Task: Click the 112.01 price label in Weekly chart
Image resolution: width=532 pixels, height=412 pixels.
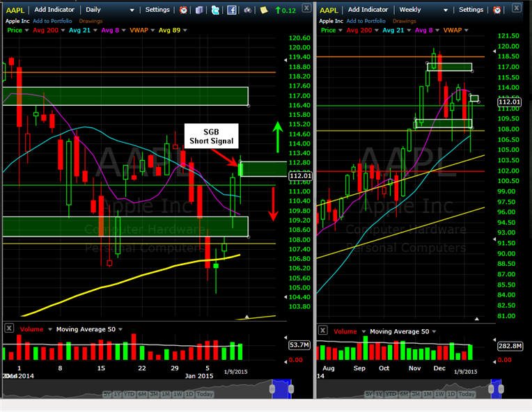Action: coord(509,102)
